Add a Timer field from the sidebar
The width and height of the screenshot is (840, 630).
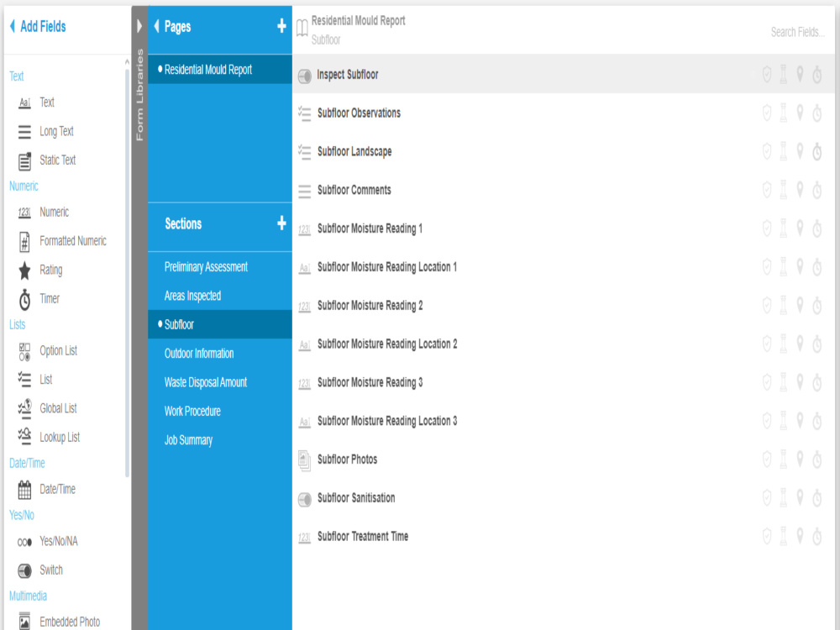pyautogui.click(x=49, y=299)
